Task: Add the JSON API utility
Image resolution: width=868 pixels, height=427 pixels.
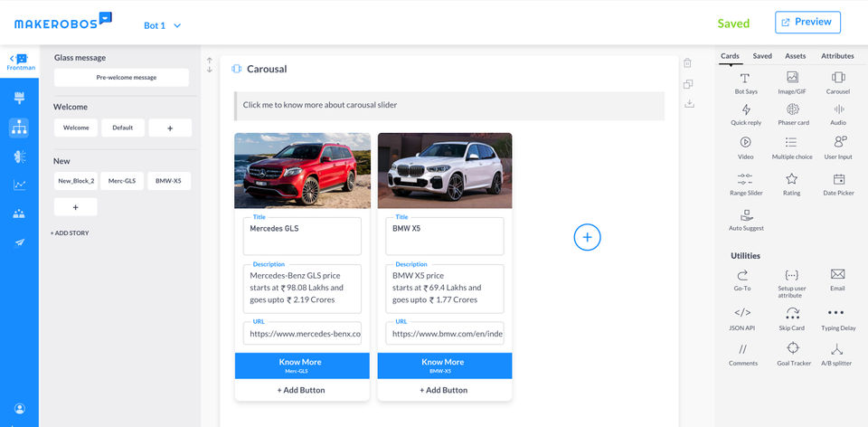Action: (742, 319)
